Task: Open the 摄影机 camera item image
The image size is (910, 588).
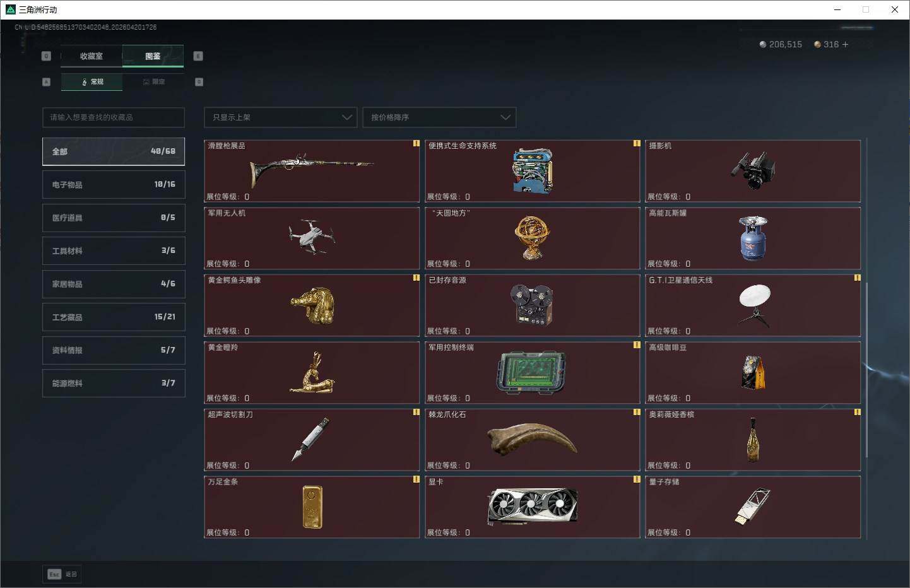Action: pos(753,171)
